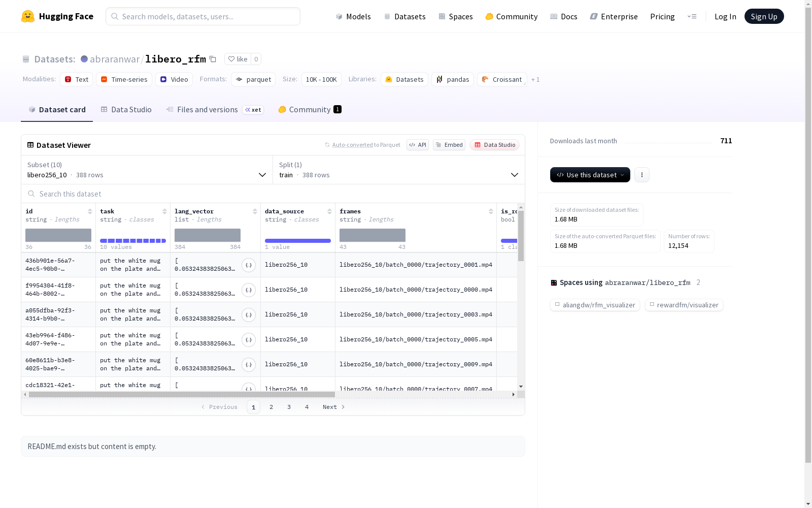The width and height of the screenshot is (812, 508).
Task: Expand lang_vector for the 43eb9964 row
Action: (x=249, y=340)
